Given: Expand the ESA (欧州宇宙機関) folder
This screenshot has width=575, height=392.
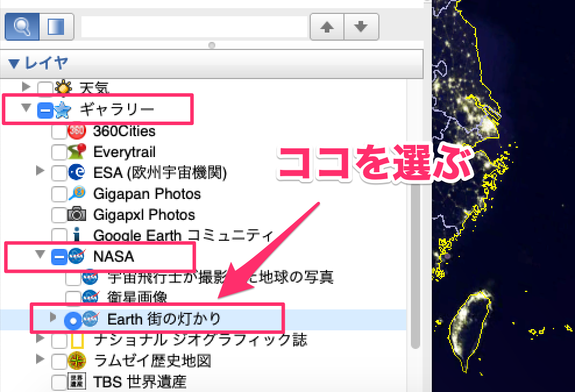Looking at the screenshot, I should click(x=40, y=171).
